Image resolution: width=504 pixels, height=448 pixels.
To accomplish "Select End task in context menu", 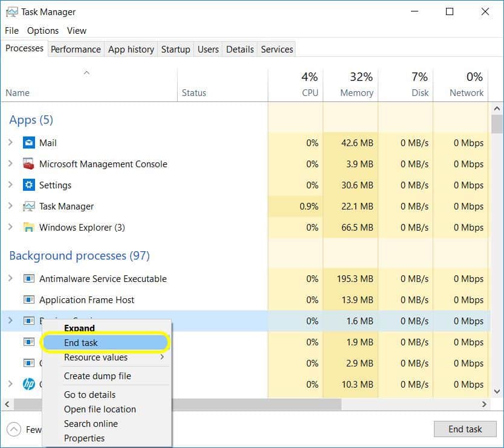I will tap(81, 343).
